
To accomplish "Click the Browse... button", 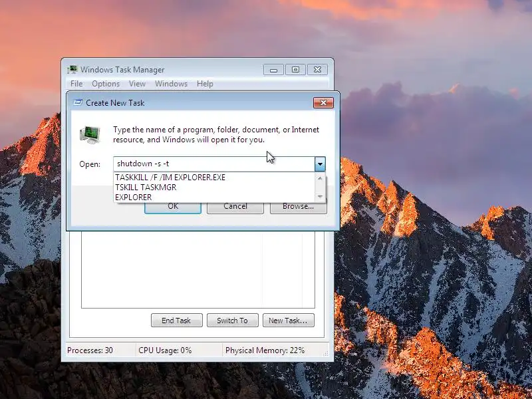I will pos(298,207).
